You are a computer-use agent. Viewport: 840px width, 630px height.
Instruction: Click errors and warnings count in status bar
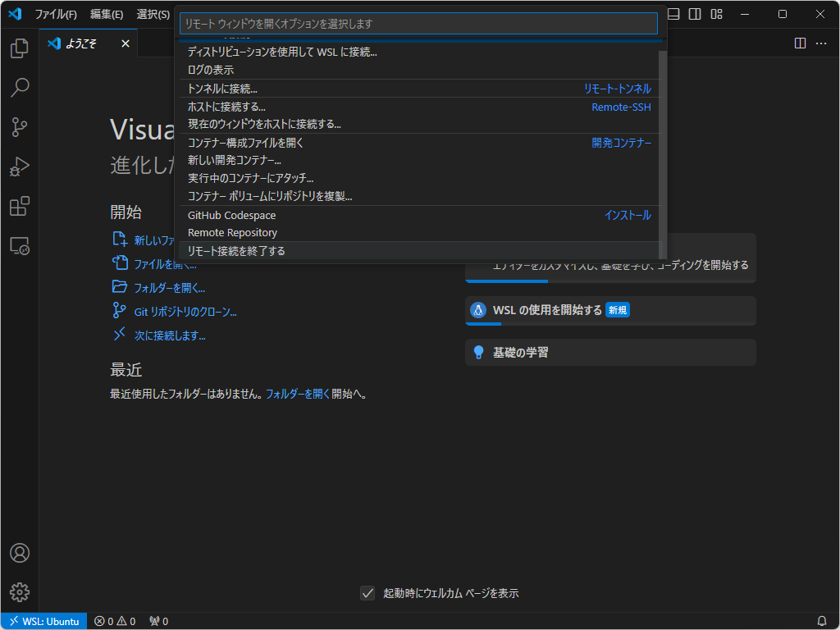[115, 621]
